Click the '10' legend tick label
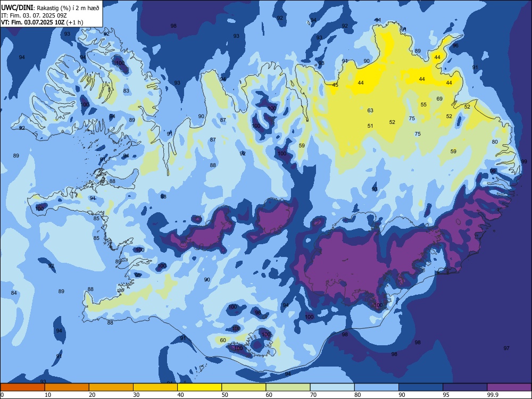The image size is (532, 399). (x=48, y=395)
